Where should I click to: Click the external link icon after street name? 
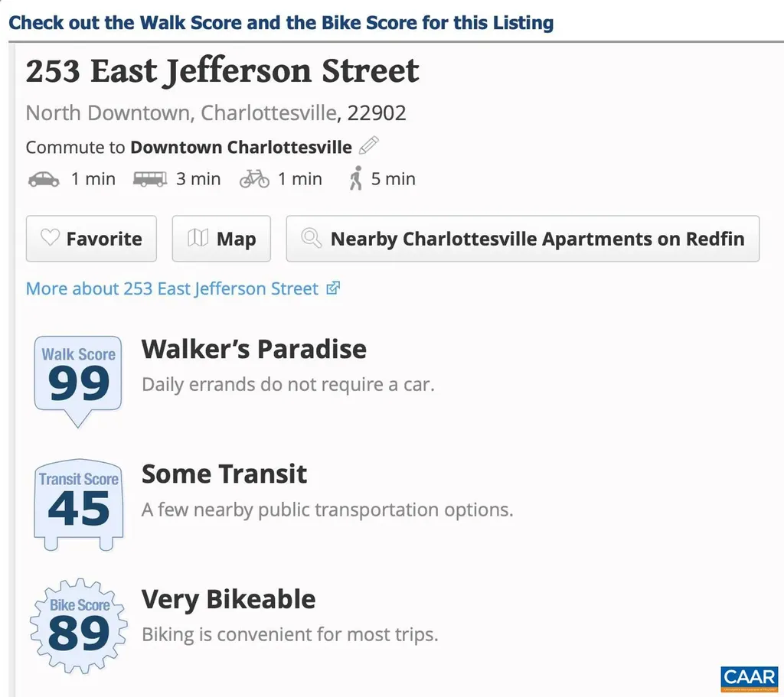pos(332,288)
